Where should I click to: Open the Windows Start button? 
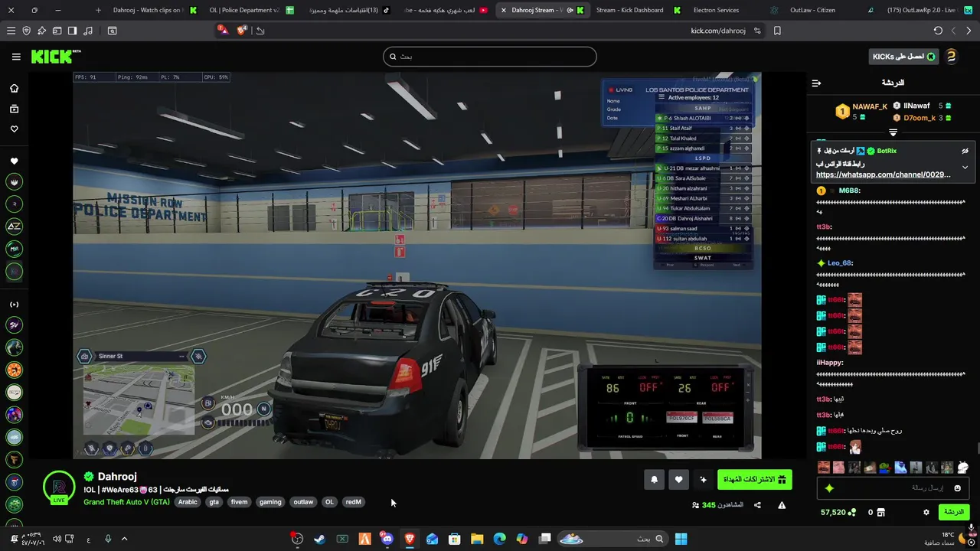(x=681, y=539)
